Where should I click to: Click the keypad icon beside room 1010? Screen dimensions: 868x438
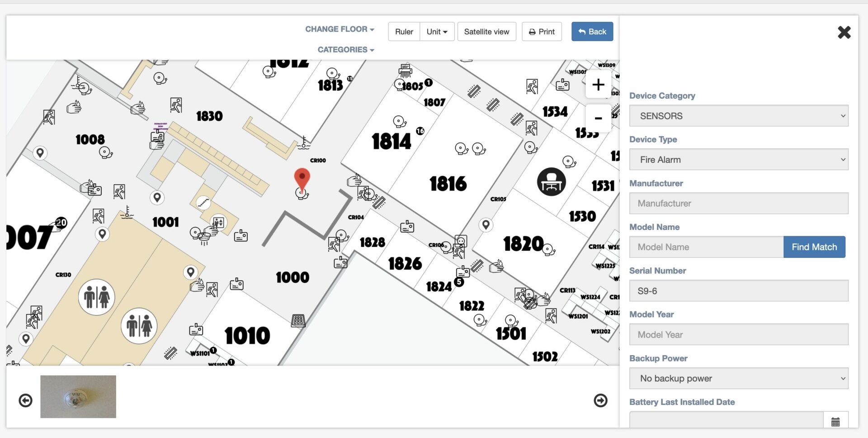[298, 321]
